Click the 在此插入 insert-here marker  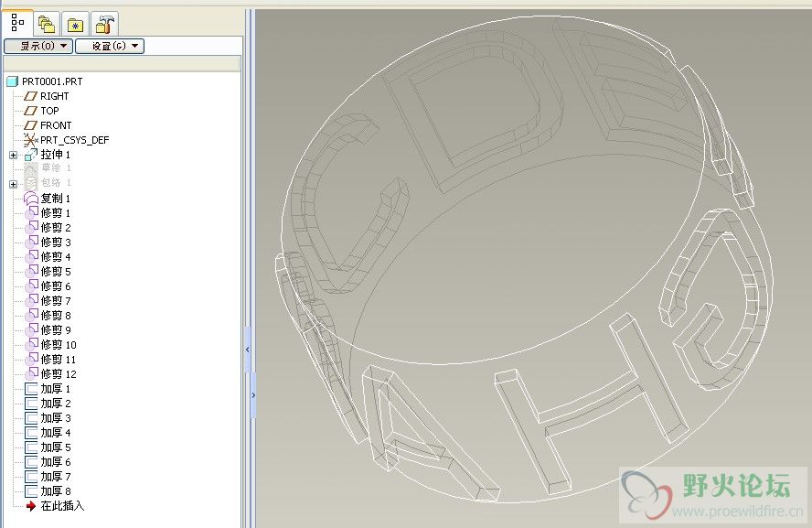(x=62, y=506)
